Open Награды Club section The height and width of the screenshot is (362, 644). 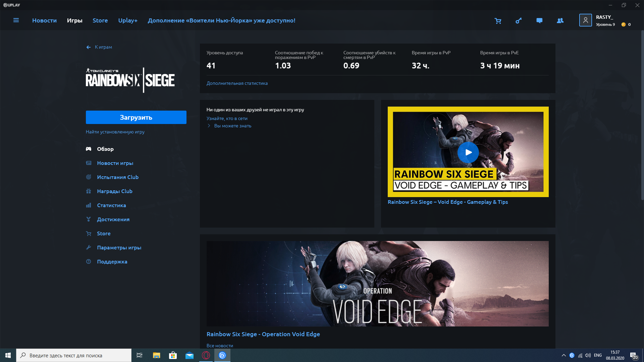[x=115, y=191]
